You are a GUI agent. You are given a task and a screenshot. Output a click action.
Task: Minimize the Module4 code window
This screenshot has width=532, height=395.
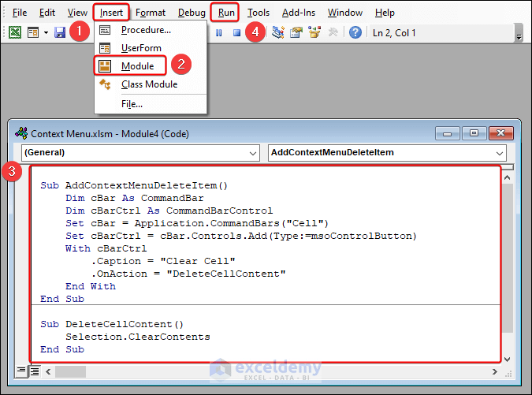pyautogui.click(x=447, y=133)
